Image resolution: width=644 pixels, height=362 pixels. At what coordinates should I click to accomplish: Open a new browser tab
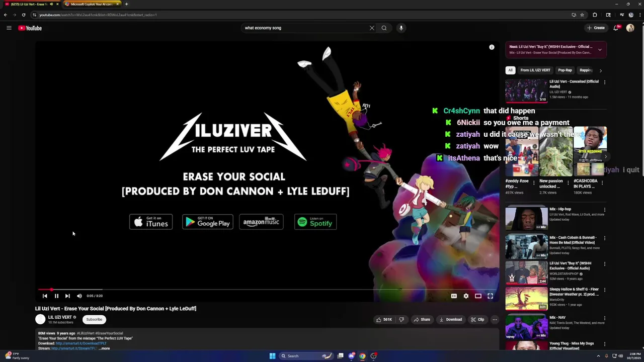coord(126,4)
